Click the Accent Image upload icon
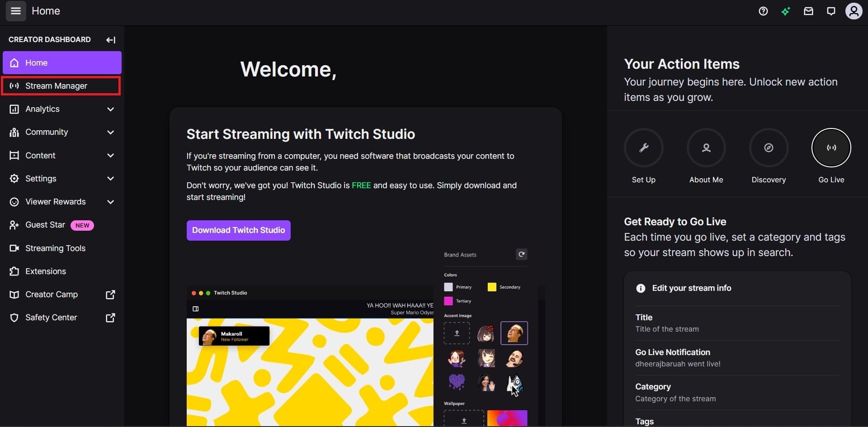 (457, 333)
